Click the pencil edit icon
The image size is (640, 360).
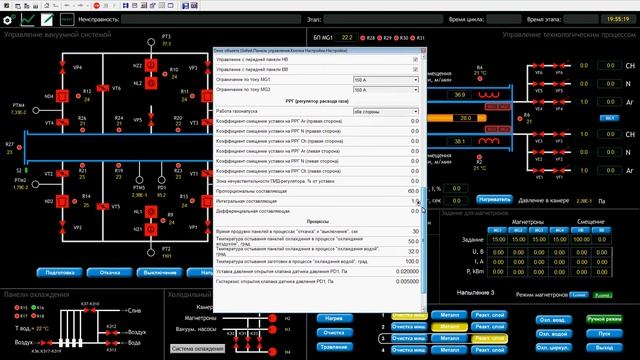click(47, 20)
